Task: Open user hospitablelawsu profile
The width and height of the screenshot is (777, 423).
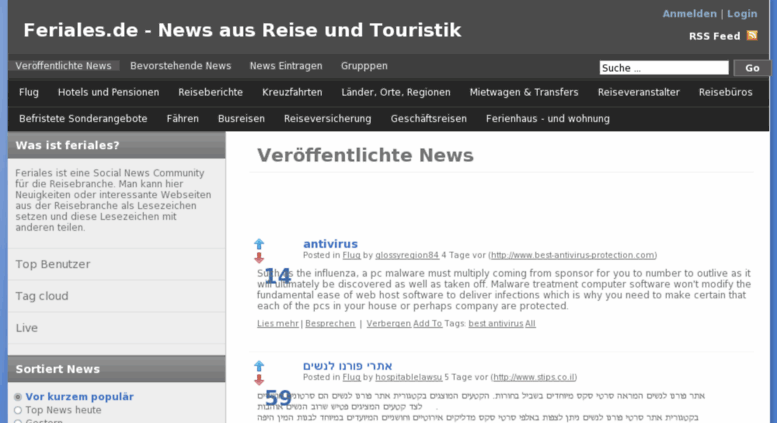Action: (x=408, y=377)
